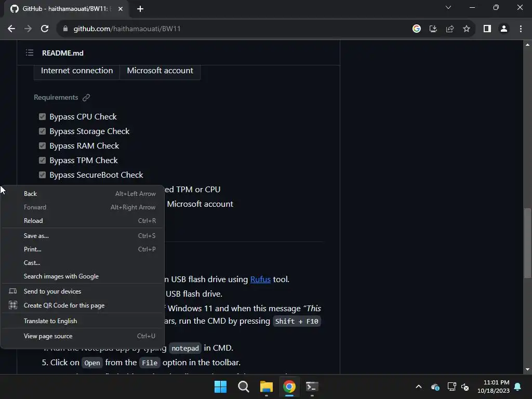Click the Requirements heading anchor link icon
The height and width of the screenshot is (399, 532).
pos(86,98)
